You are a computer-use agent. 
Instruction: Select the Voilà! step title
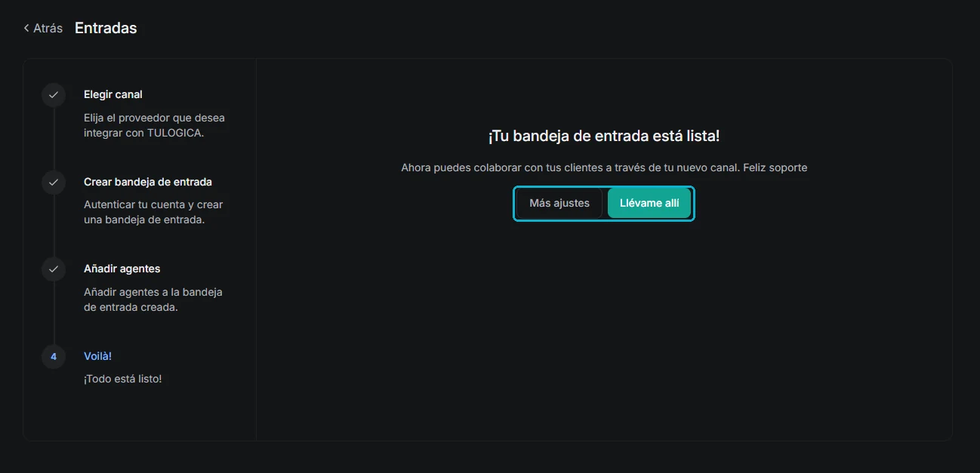click(x=97, y=356)
